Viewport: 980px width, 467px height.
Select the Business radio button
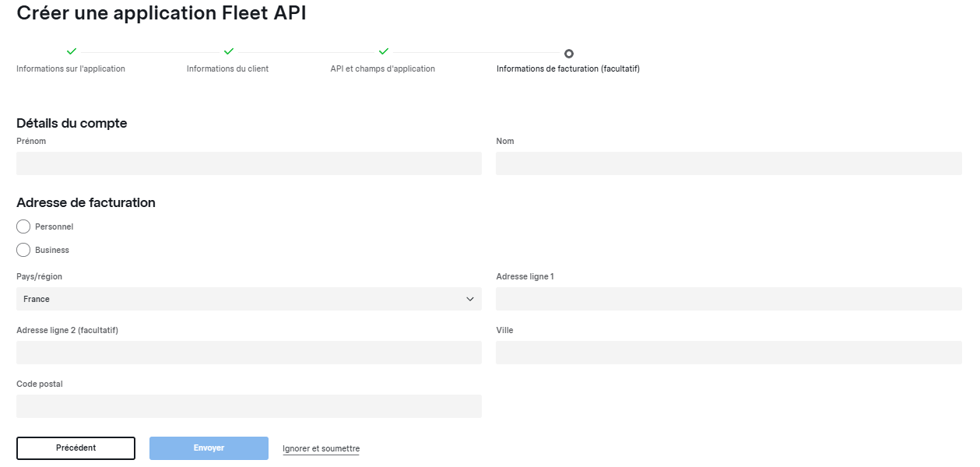coord(23,250)
